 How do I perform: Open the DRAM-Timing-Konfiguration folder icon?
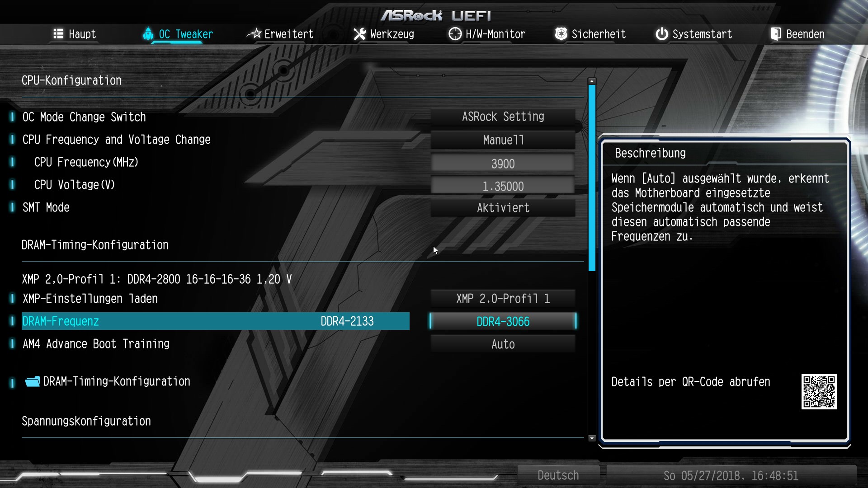[32, 382]
